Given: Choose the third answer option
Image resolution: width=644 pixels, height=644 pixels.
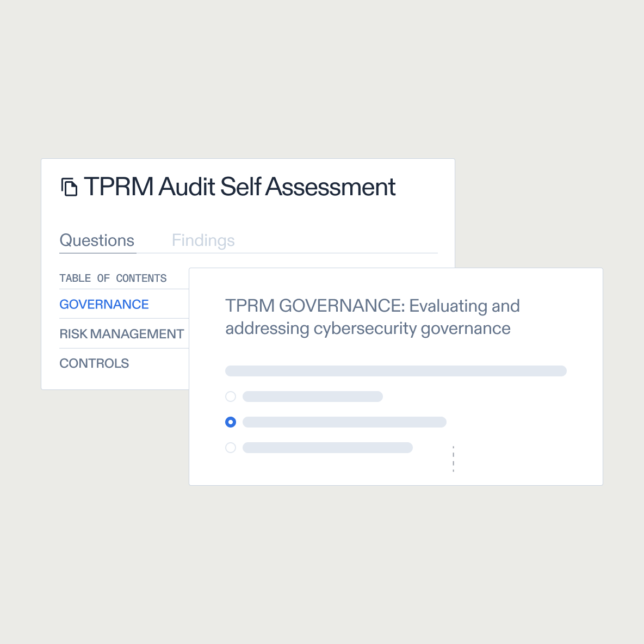Looking at the screenshot, I should 230,447.
